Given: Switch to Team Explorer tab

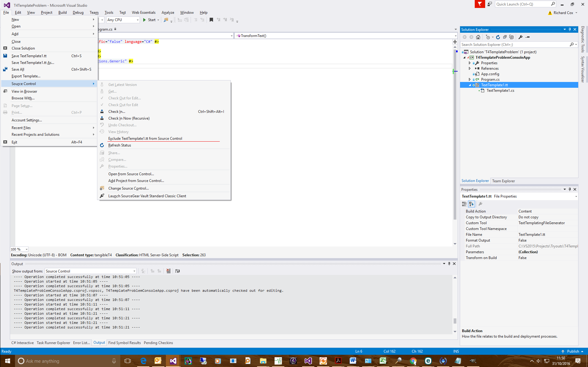Looking at the screenshot, I should click(503, 181).
